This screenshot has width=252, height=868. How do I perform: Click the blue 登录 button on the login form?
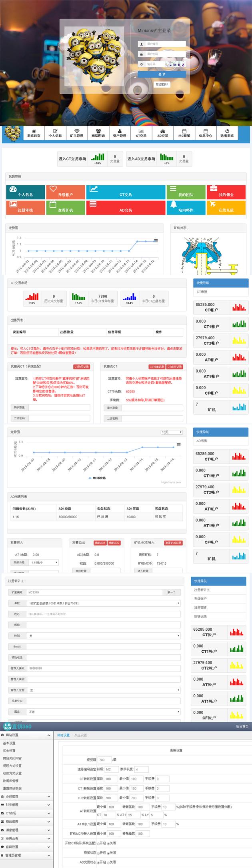tap(162, 74)
